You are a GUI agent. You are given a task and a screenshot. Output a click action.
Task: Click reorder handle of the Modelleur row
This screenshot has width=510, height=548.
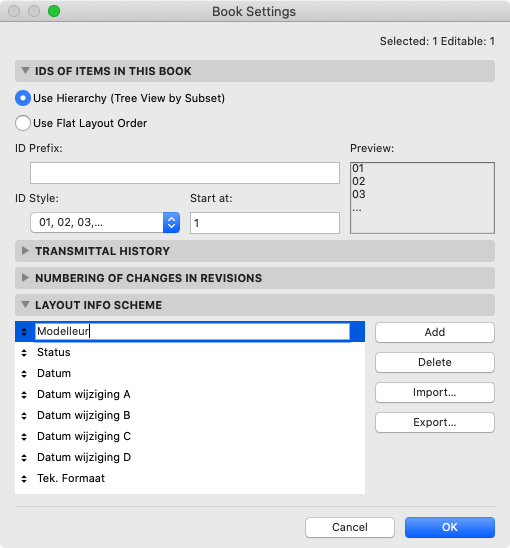click(24, 332)
